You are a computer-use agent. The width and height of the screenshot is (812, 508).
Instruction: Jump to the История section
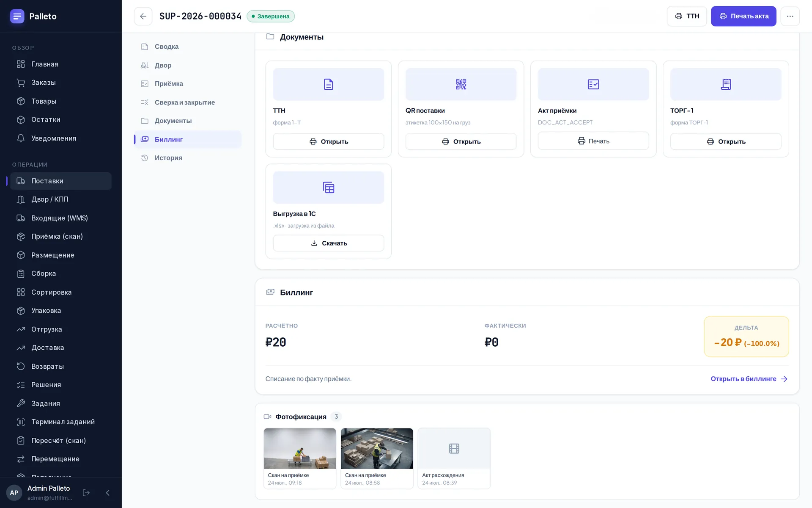coord(188,158)
